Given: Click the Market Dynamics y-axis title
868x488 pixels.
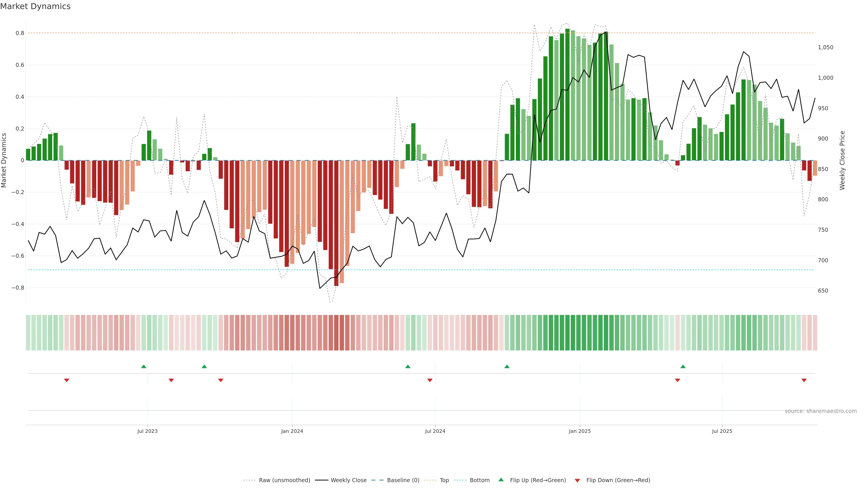Looking at the screenshot, I should point(4,160).
